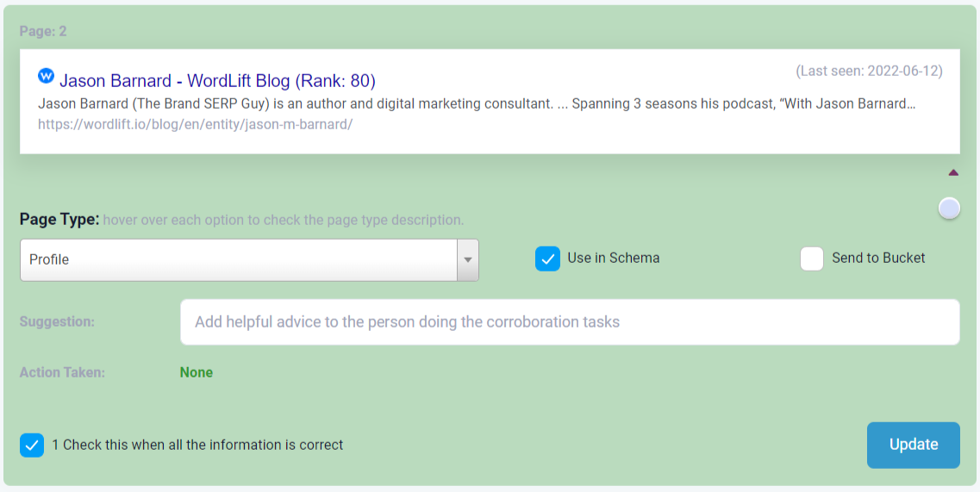Click the Update button

point(913,445)
